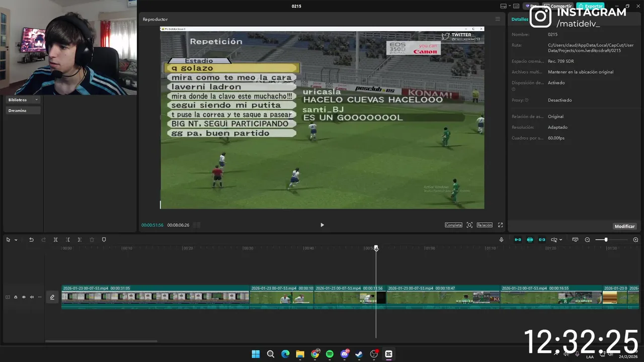Image resolution: width=644 pixels, height=362 pixels.
Task: Click the Relación aspect ratio button
Action: click(485, 225)
